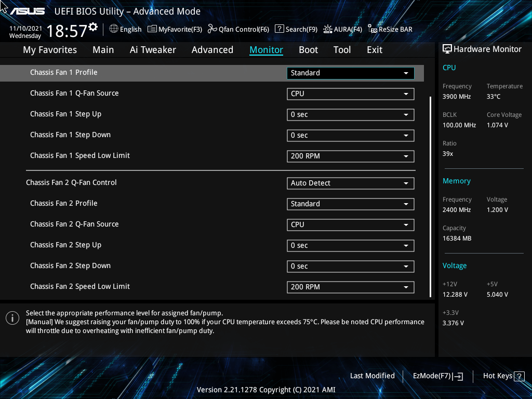Go to the Boot tab
The image size is (532, 399).
coord(309,50)
